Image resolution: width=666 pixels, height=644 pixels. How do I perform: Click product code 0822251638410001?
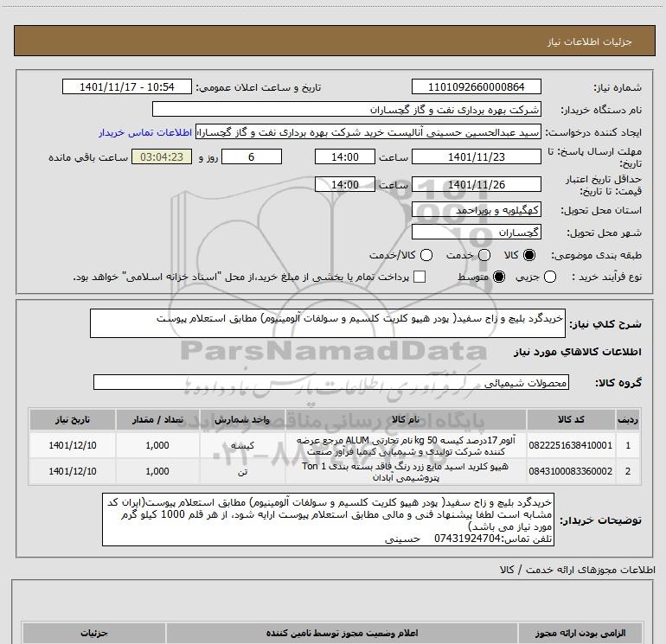point(571,445)
